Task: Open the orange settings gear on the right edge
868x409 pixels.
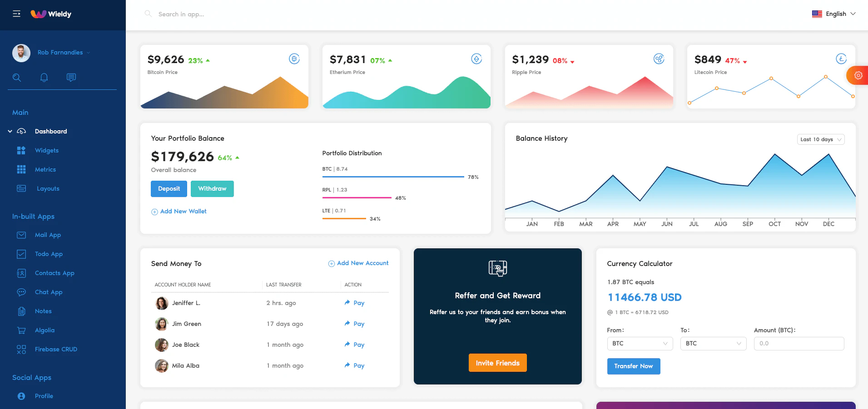Action: [x=858, y=75]
